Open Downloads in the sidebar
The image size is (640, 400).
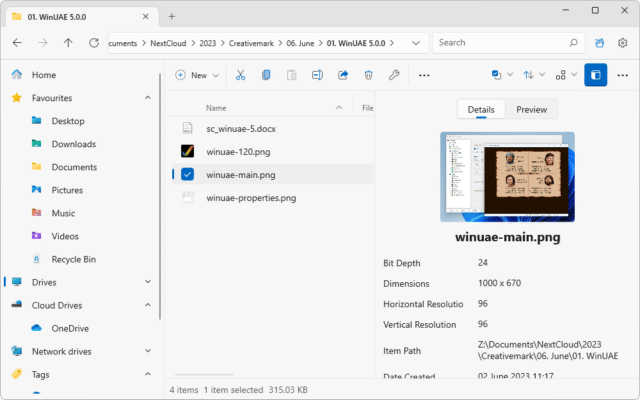(x=73, y=144)
